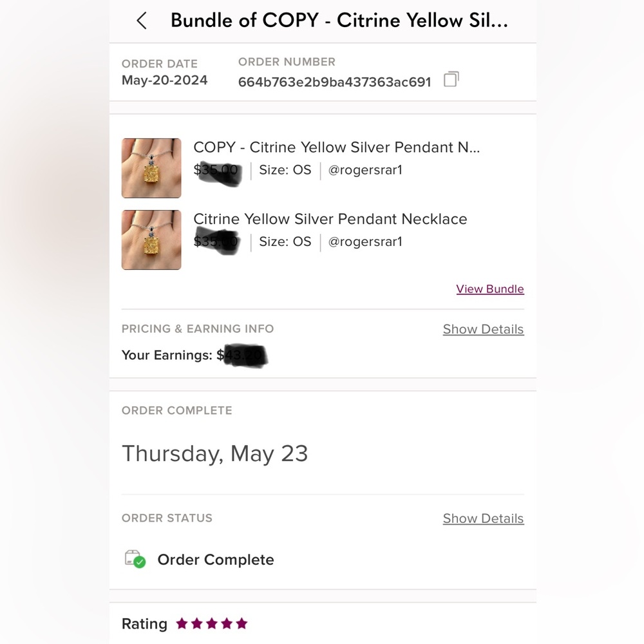The height and width of the screenshot is (644, 644).
Task: Expand Show Details for Order Status
Action: 483,518
